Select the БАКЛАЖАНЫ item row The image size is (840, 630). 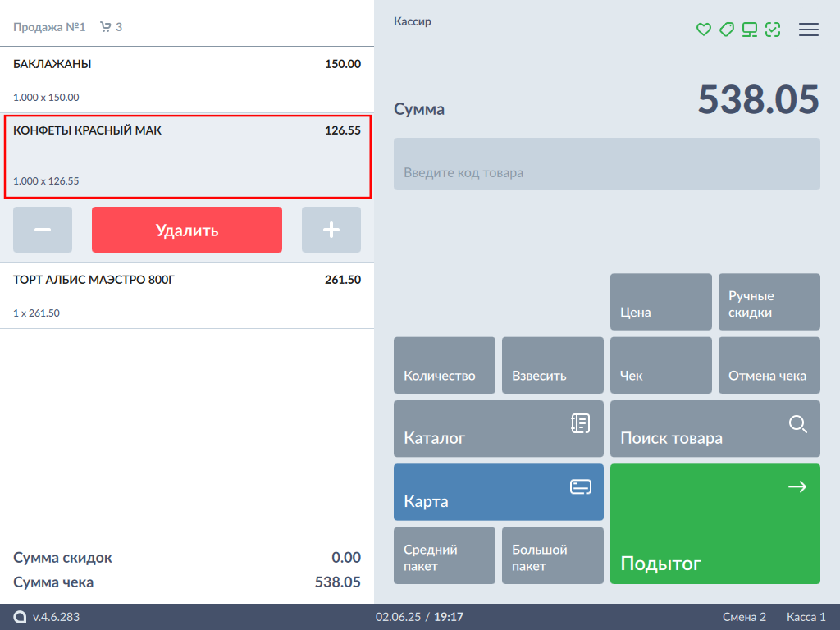tap(187, 80)
